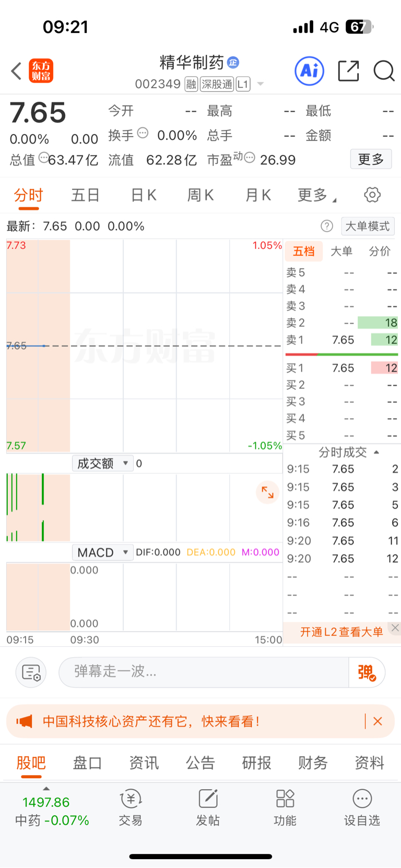Screen dimensions: 401x868
Task: Tap the L1 level tag
Action: [x=243, y=84]
